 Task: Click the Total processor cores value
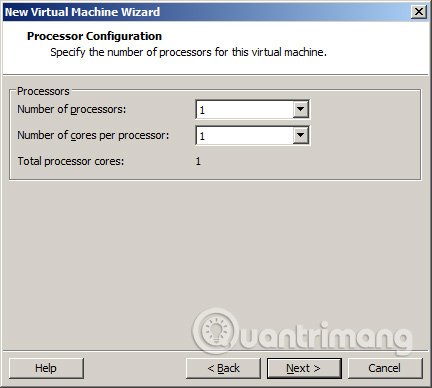198,161
